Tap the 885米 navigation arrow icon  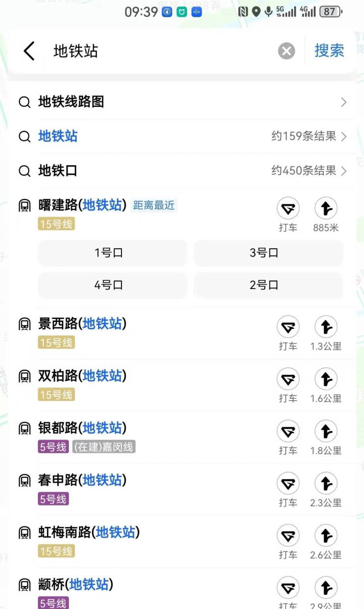coord(326,209)
